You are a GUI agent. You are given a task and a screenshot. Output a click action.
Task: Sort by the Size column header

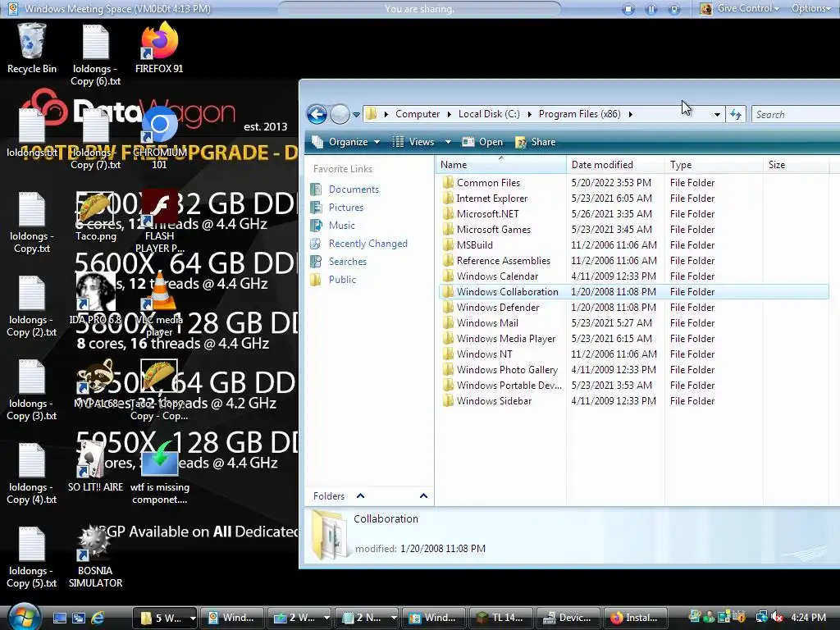click(796, 165)
